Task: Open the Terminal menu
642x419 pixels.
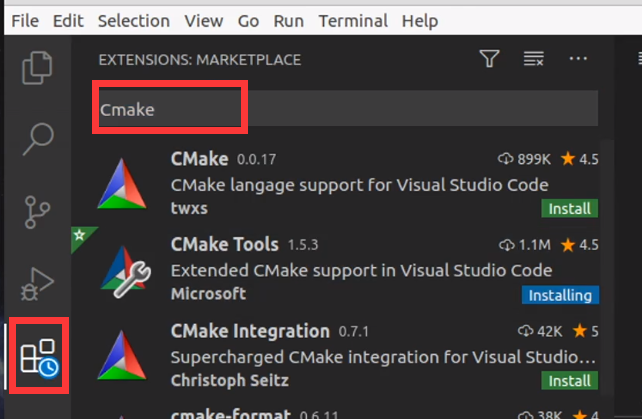Action: tap(353, 20)
